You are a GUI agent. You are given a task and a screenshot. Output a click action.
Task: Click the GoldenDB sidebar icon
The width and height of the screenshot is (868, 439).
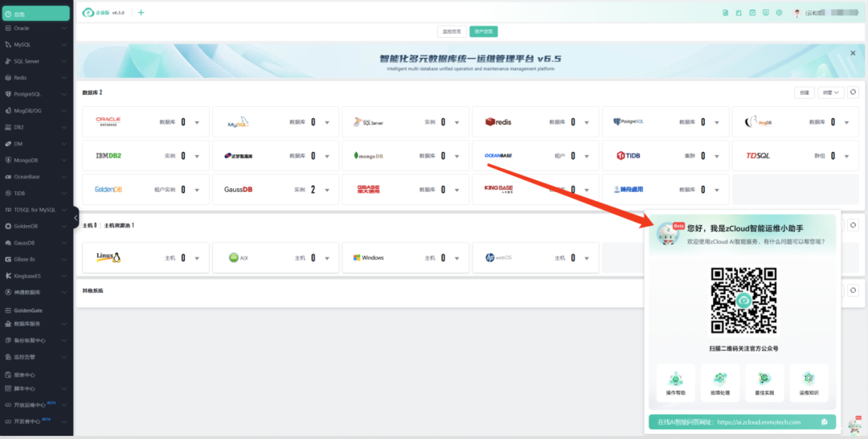[8, 227]
